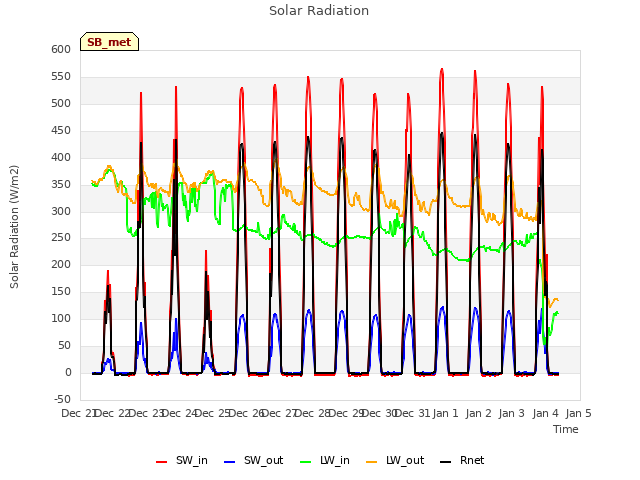
Task: Click the Jan 4 x-axis label
Action: tap(546, 413)
